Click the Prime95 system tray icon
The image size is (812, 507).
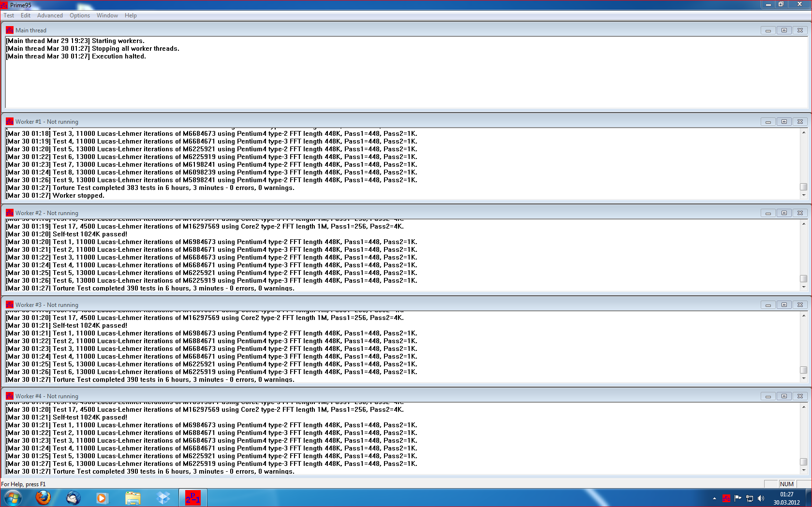726,498
